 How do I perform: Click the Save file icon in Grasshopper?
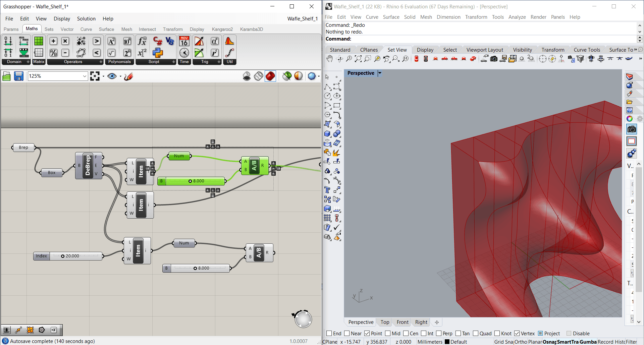click(x=18, y=76)
